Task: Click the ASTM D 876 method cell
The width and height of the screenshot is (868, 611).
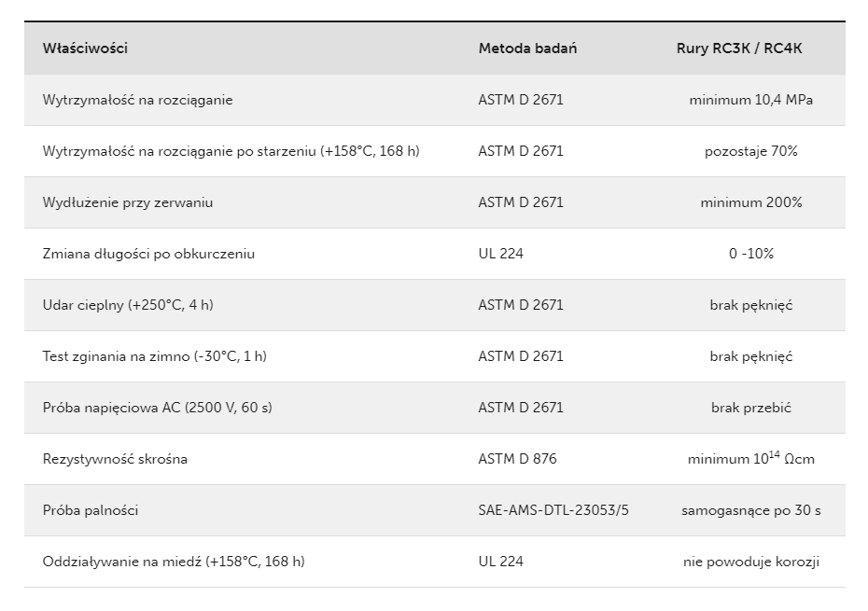Action: (518, 459)
